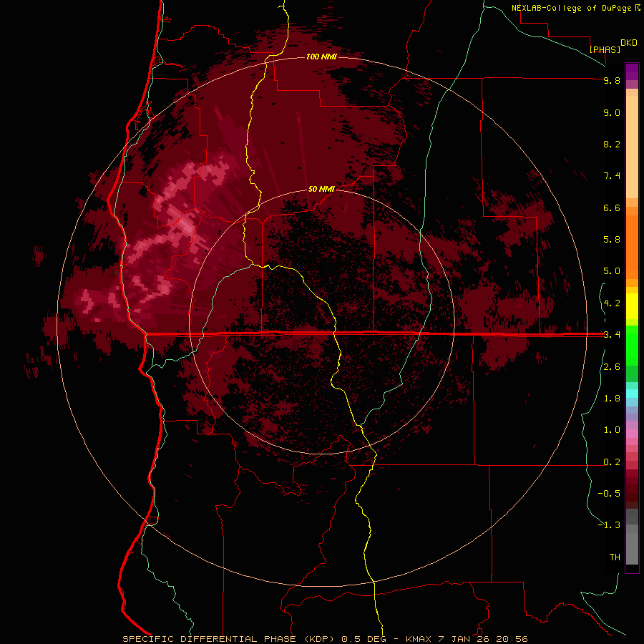This screenshot has width=644, height=644.
Task: Click the -1.3 value on color scale
Action: 609,525
